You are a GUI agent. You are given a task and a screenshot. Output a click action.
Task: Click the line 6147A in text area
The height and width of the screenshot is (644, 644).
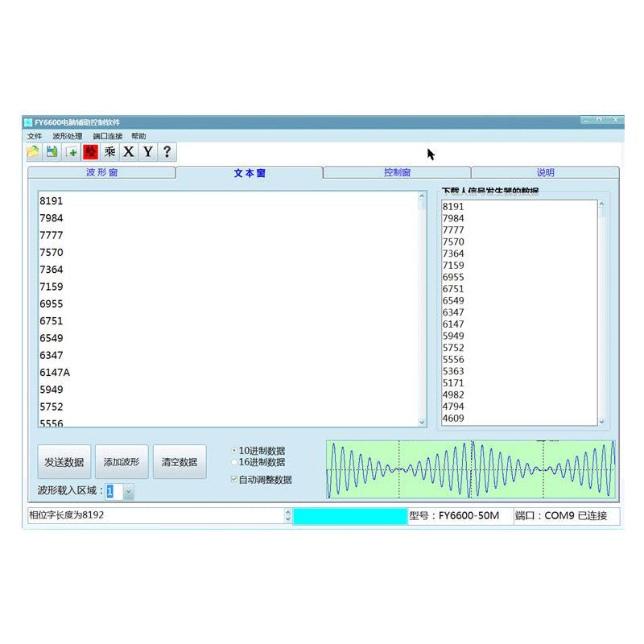[x=55, y=373]
